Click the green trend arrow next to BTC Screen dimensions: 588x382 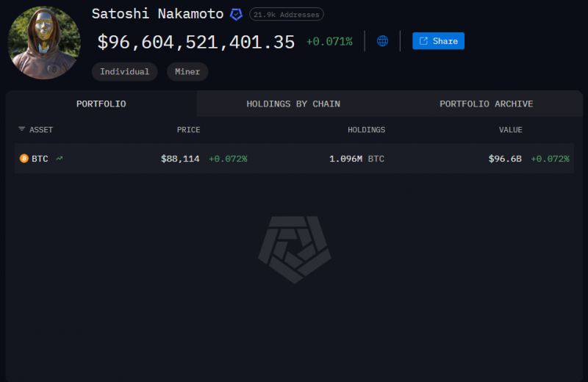click(x=60, y=159)
